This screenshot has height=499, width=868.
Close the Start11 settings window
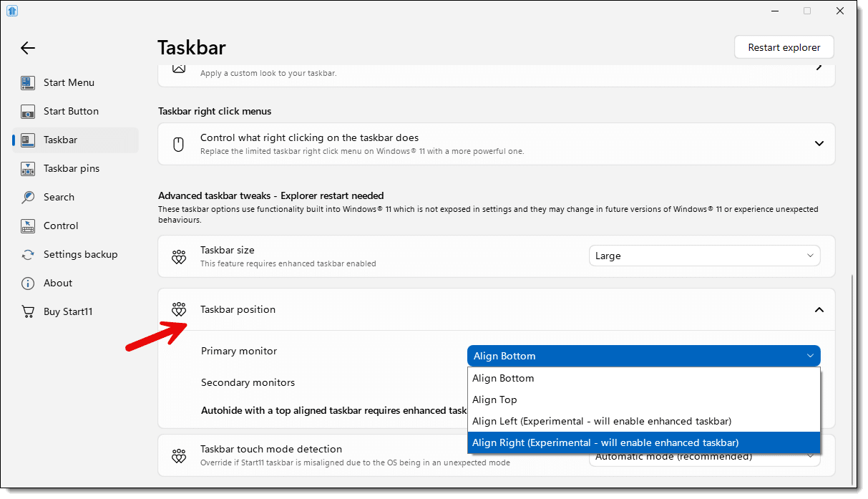tap(840, 11)
